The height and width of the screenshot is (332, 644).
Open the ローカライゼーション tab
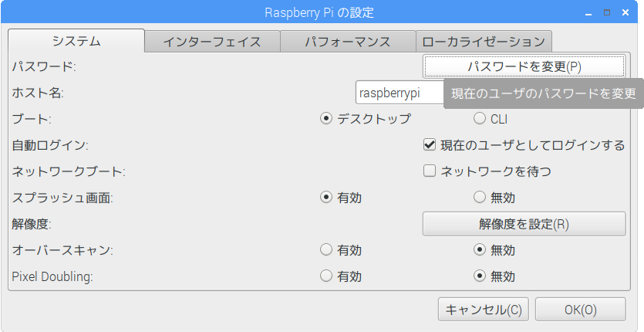[x=484, y=42]
